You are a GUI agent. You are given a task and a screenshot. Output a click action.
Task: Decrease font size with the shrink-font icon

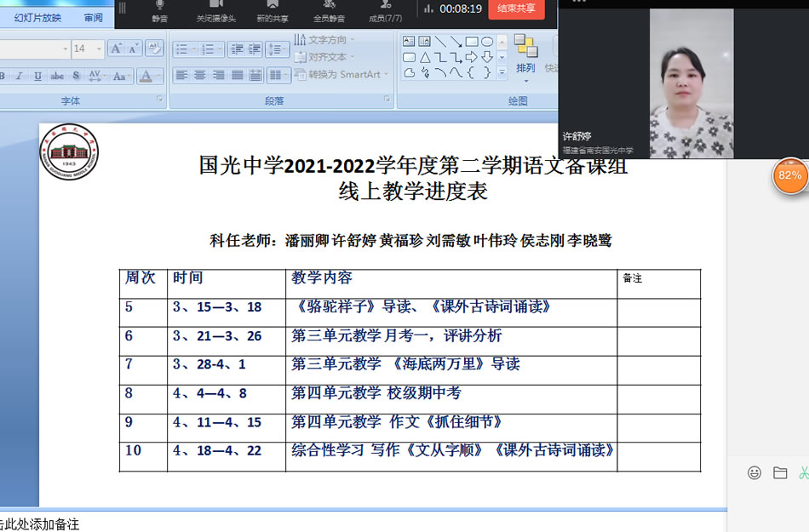click(x=134, y=49)
